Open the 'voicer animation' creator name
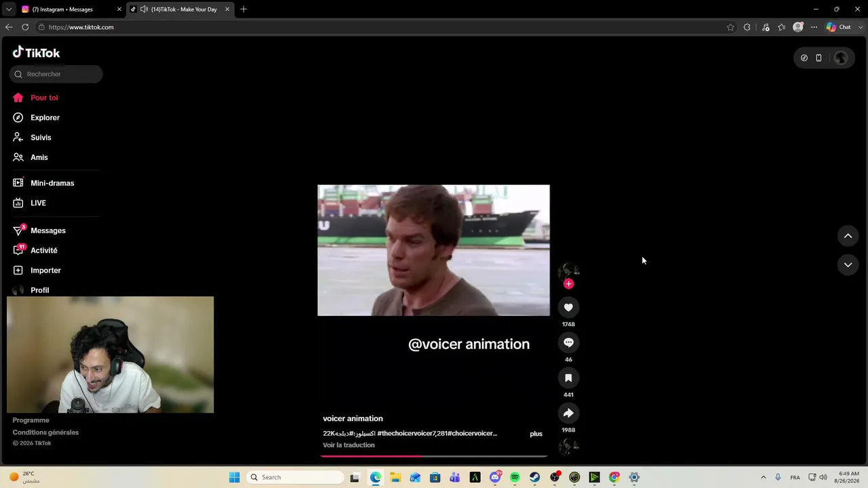868x488 pixels. [353, 419]
